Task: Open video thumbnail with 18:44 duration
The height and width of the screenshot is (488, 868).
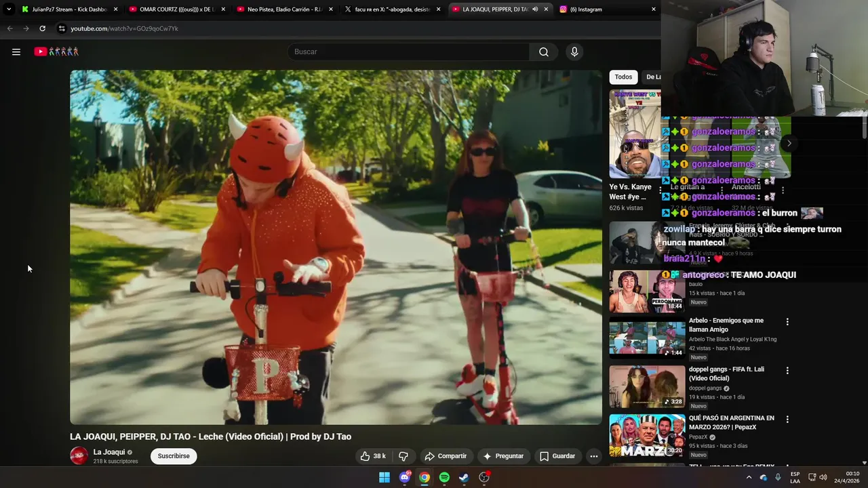Action: 647,291
